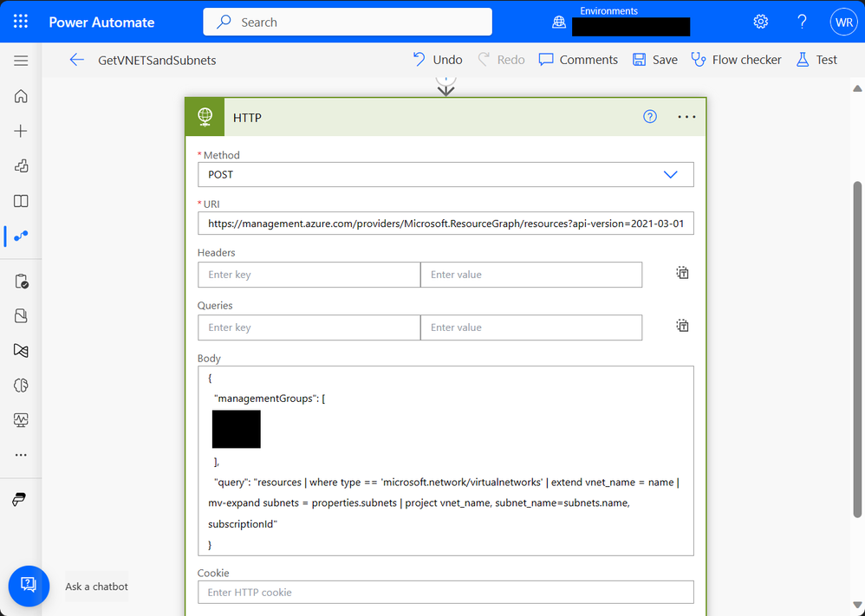Open Solutions icon in sidebar

click(x=21, y=316)
